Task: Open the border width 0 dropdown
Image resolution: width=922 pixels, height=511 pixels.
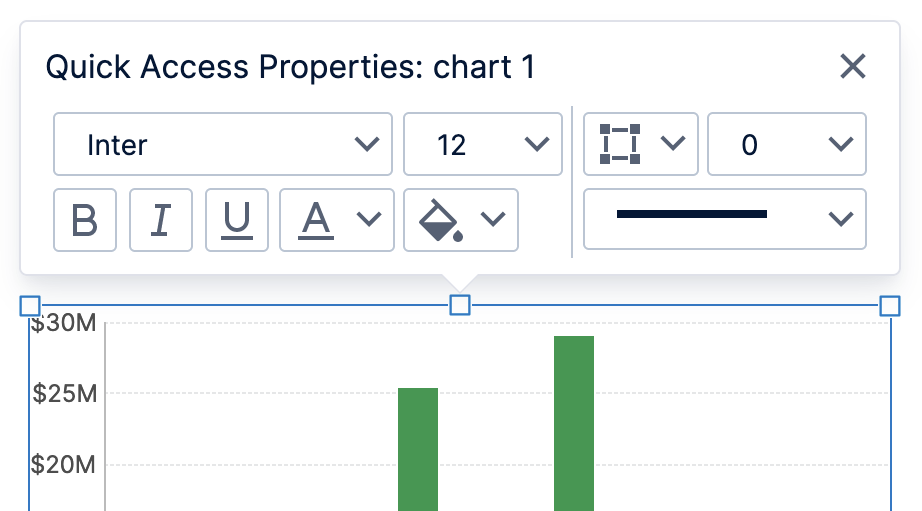Action: click(787, 144)
